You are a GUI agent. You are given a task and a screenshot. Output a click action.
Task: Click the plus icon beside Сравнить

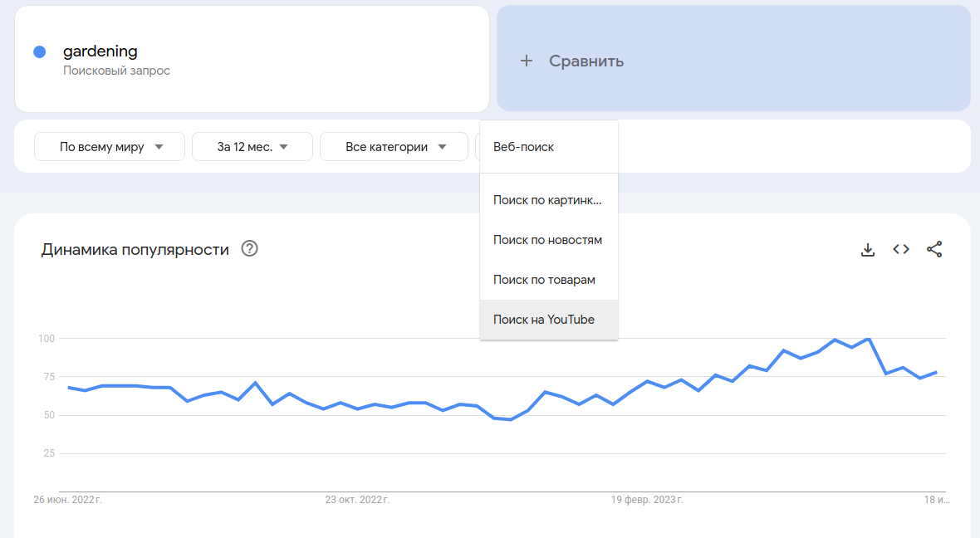coord(526,61)
